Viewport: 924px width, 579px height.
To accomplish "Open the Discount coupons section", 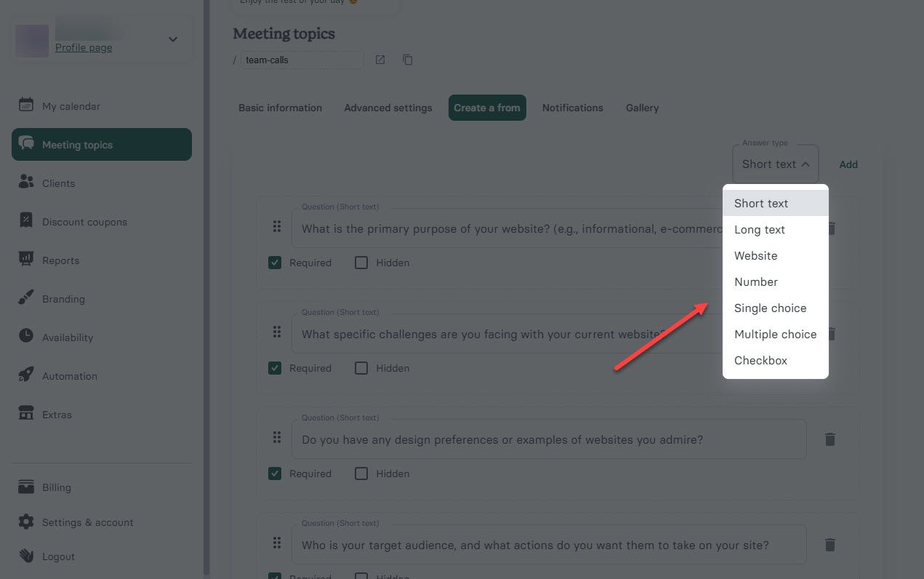I will (84, 221).
